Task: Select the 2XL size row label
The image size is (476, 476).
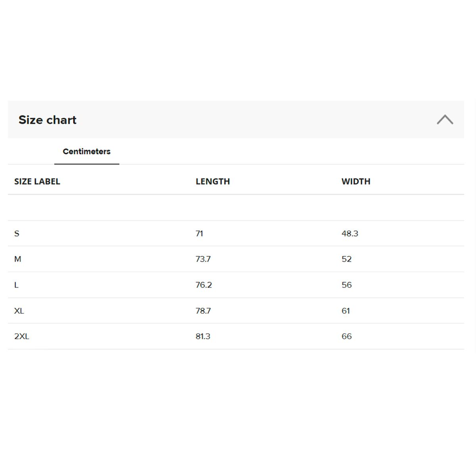Action: pyautogui.click(x=22, y=336)
